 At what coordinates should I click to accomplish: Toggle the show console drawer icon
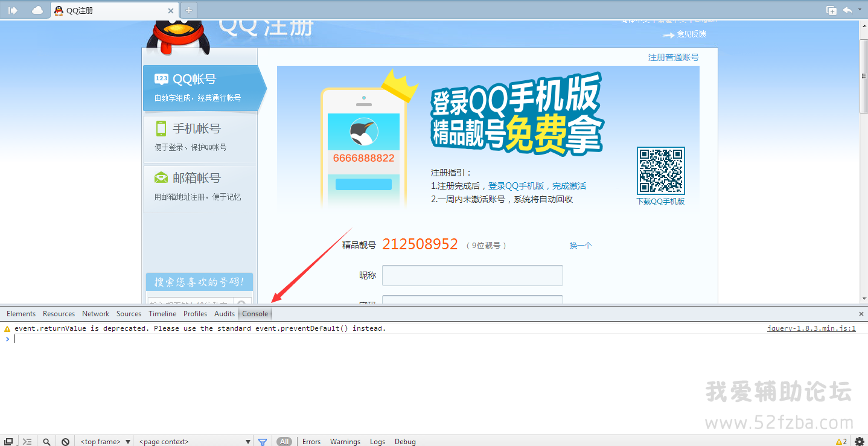pyautogui.click(x=27, y=441)
